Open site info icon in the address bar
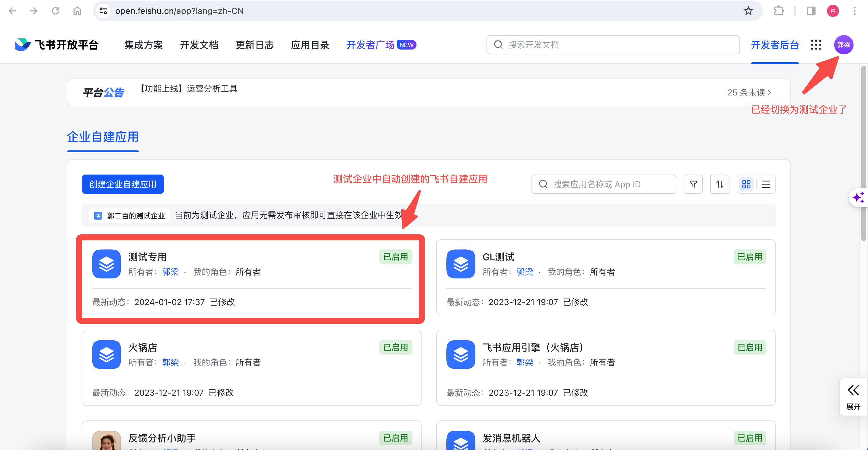The width and height of the screenshot is (868, 450). click(x=103, y=11)
